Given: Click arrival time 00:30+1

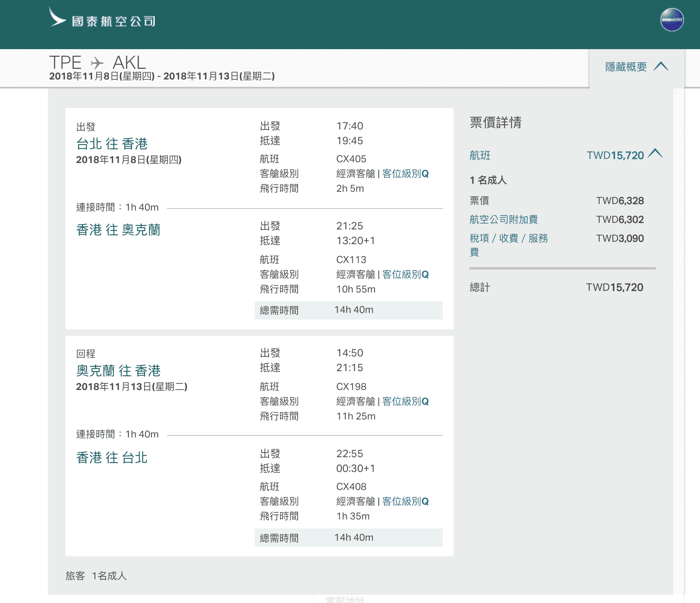Looking at the screenshot, I should [x=356, y=469].
